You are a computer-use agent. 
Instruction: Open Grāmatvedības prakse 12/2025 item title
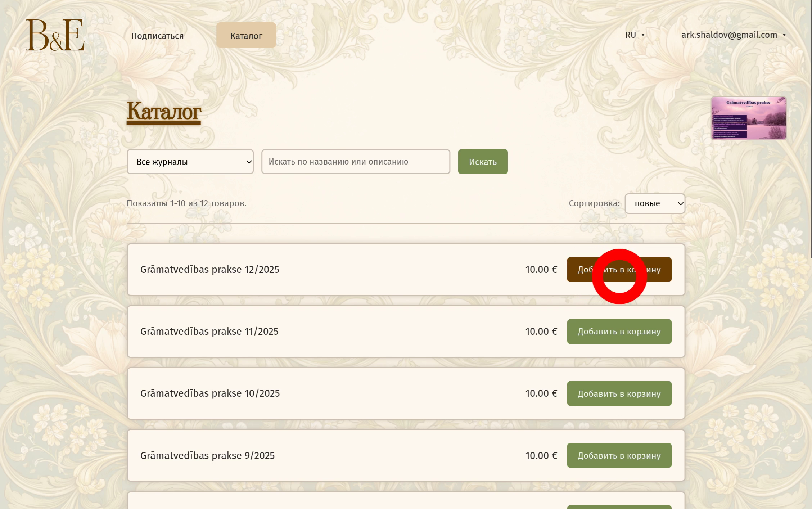pyautogui.click(x=209, y=270)
